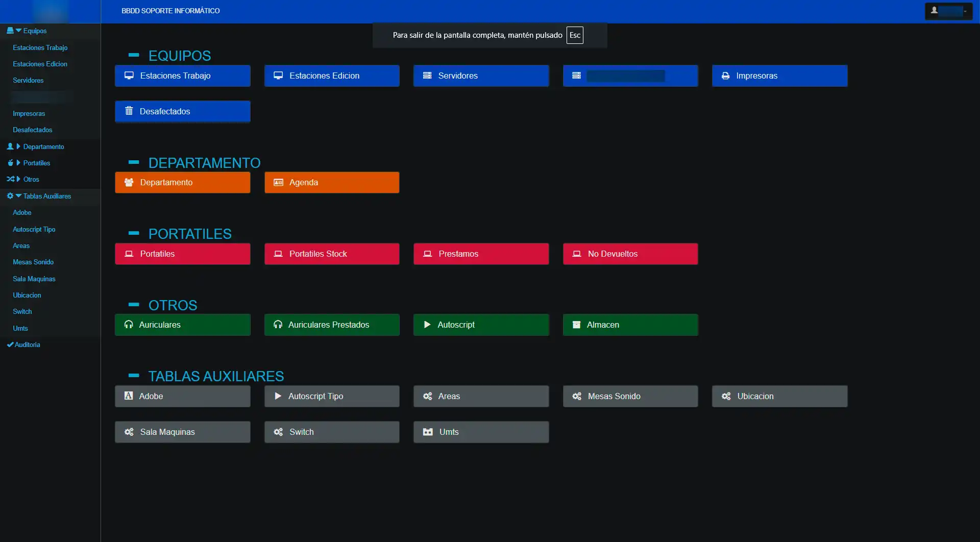Open the user account dropdown
Screen dimensions: 980x542
click(x=948, y=11)
